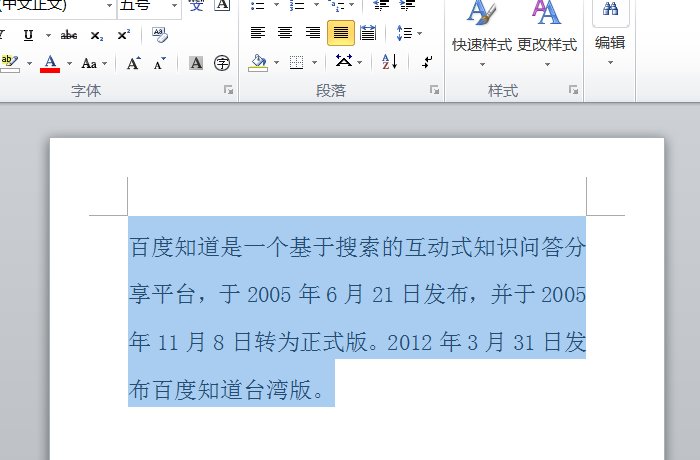
Task: Open the 五号 font size dropdown
Action: [175, 5]
